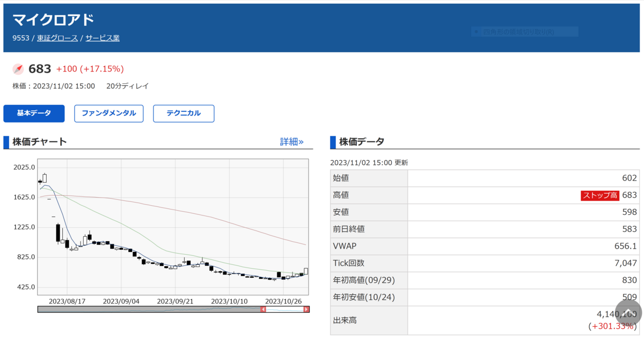Image resolution: width=644 pixels, height=339 pixels.
Task: Click the scroll-to-top arrow circle button
Action: tap(628, 312)
